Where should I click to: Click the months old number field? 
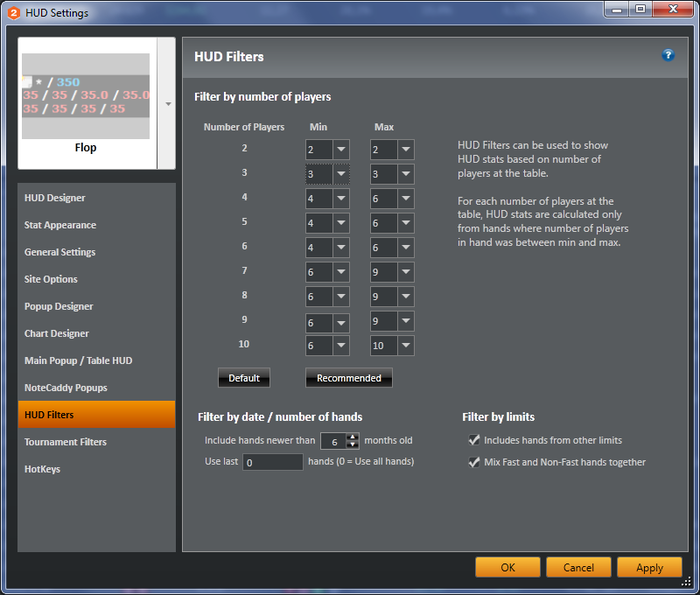(x=334, y=442)
